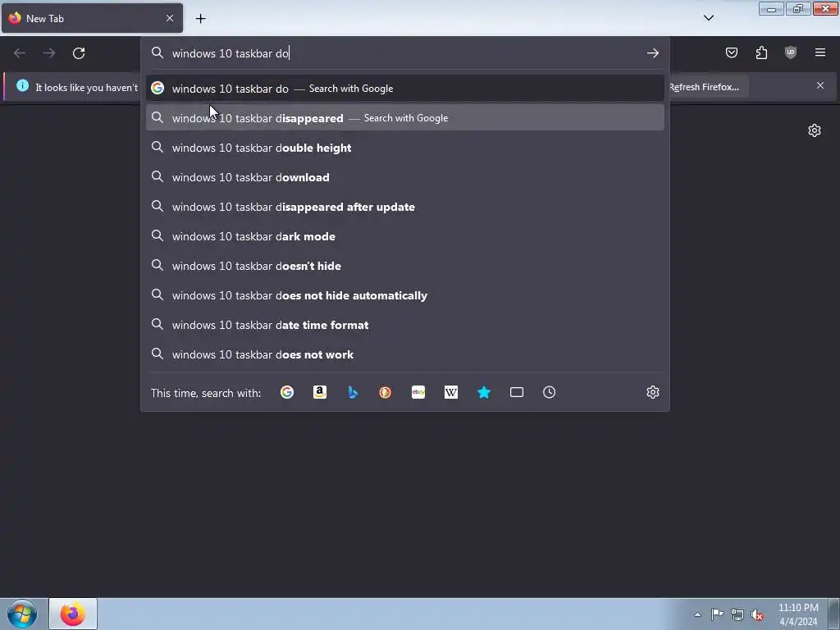
Task: Choose suggestion 'windows 10 taskbar download'
Action: tap(405, 177)
